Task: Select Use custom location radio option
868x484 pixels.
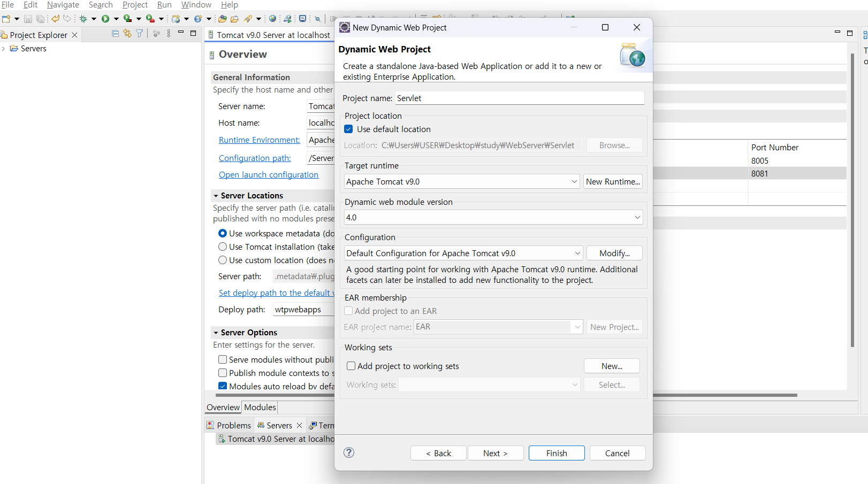Action: [223, 260]
